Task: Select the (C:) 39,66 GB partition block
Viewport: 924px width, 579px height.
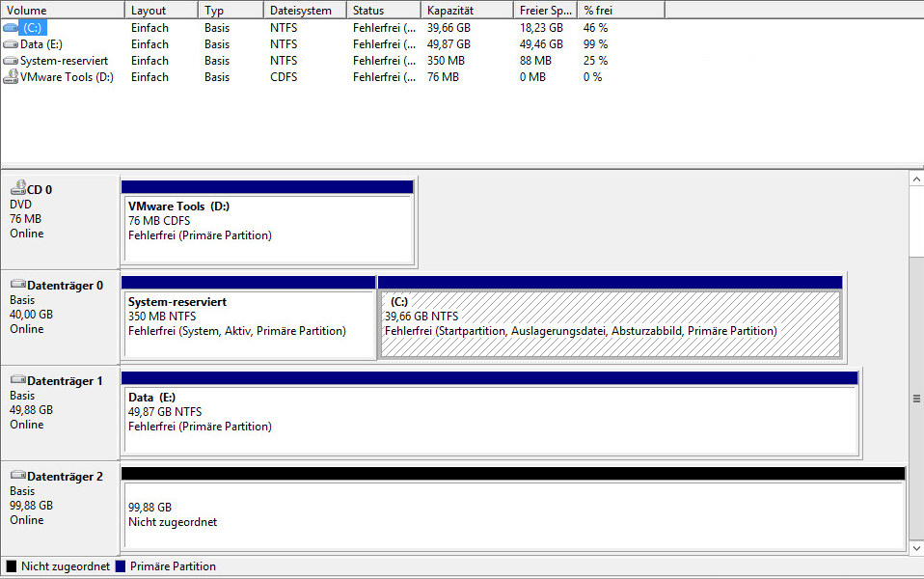Action: coord(610,317)
